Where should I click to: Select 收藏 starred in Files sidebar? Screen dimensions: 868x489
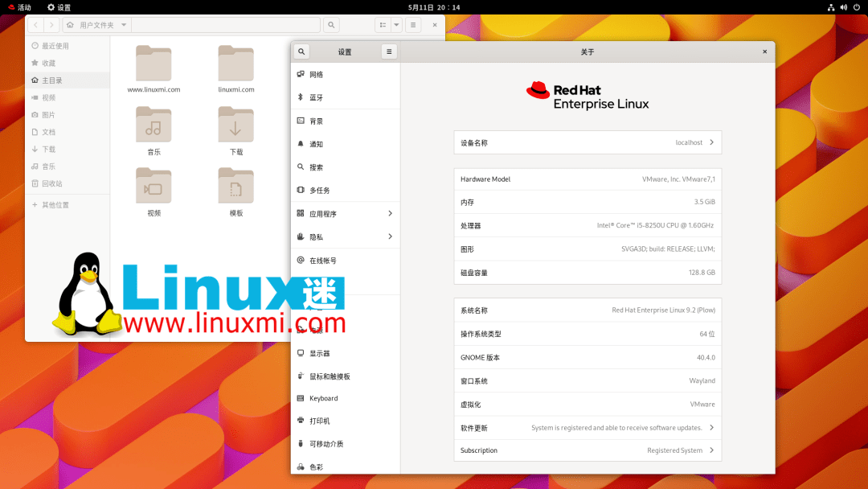(x=68, y=63)
